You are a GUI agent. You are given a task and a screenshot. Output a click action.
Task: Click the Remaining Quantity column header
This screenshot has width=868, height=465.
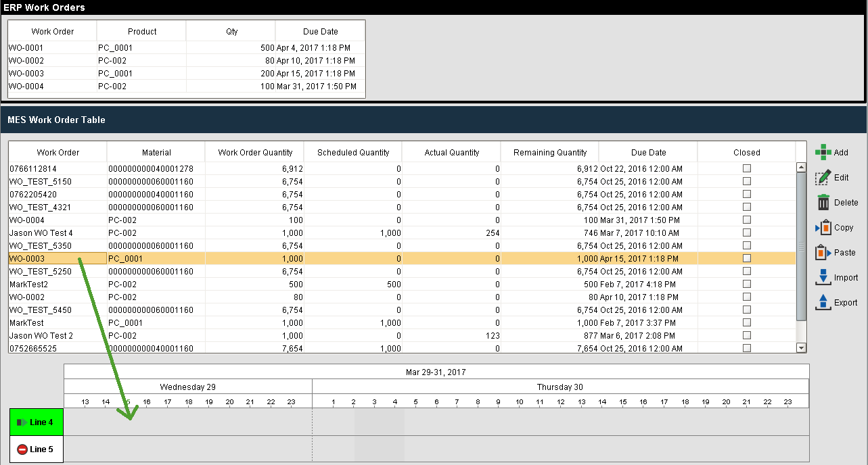coord(550,152)
